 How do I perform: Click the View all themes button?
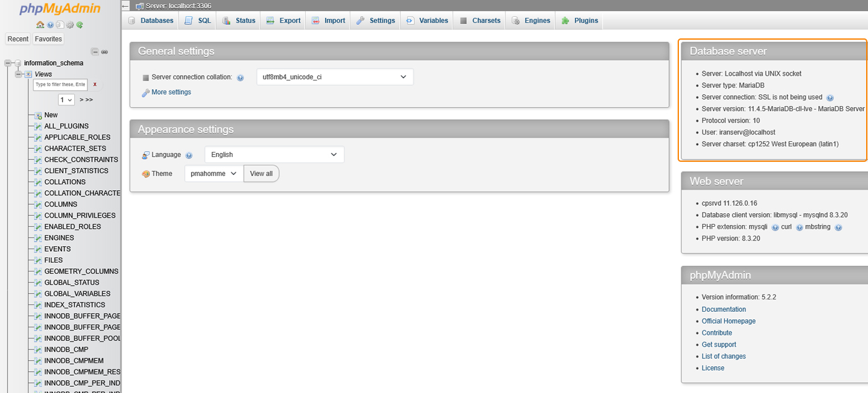(261, 174)
